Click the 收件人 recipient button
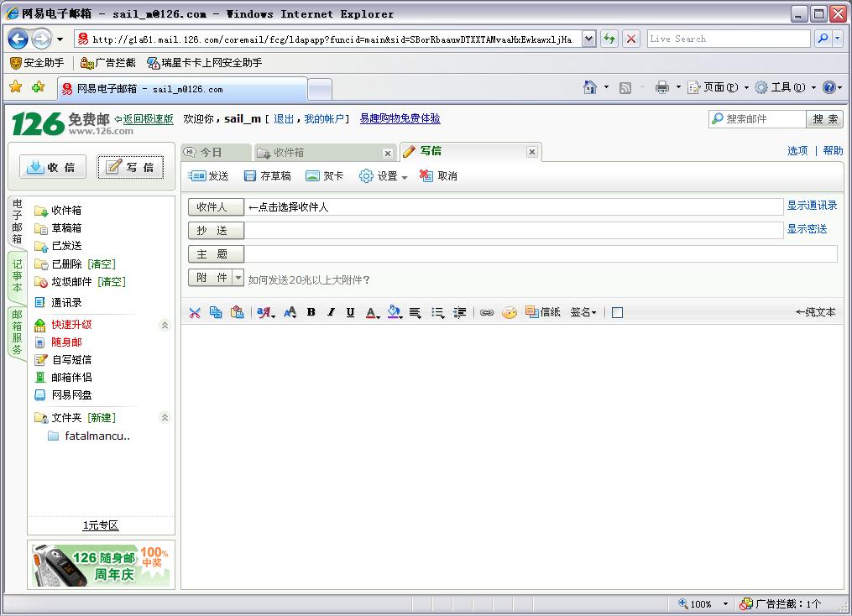 coord(216,207)
